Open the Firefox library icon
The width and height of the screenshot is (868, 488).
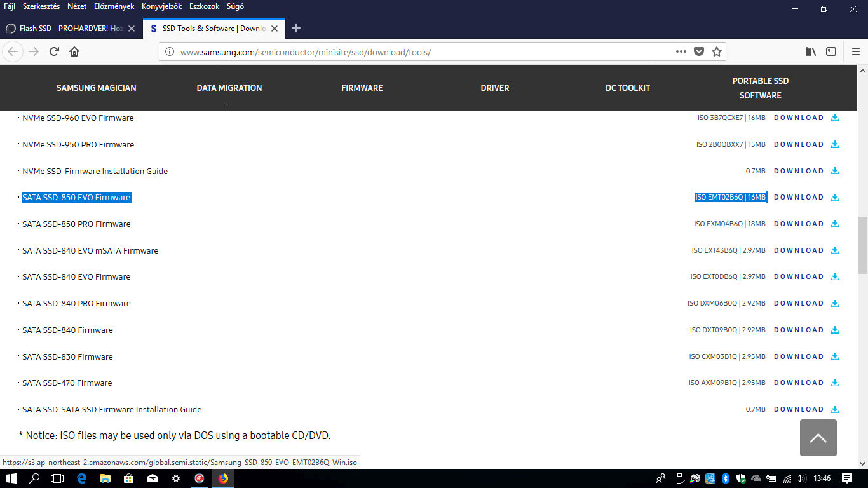811,51
